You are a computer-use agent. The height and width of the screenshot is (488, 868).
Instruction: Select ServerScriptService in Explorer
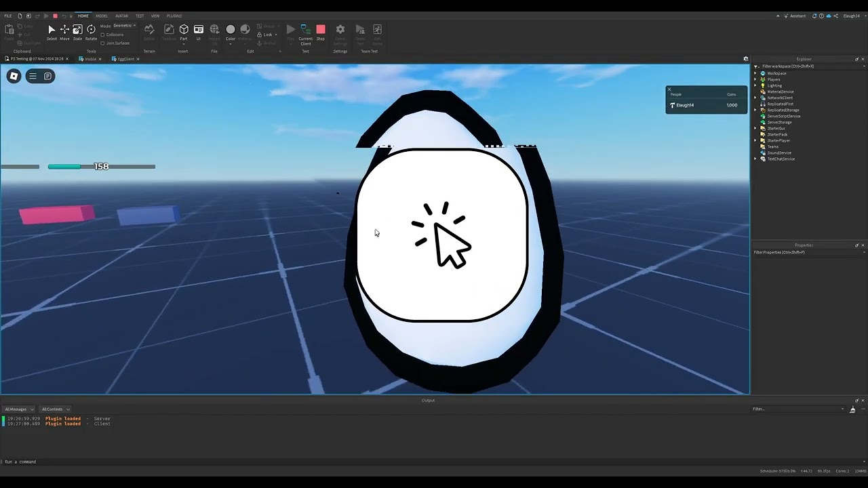point(783,116)
